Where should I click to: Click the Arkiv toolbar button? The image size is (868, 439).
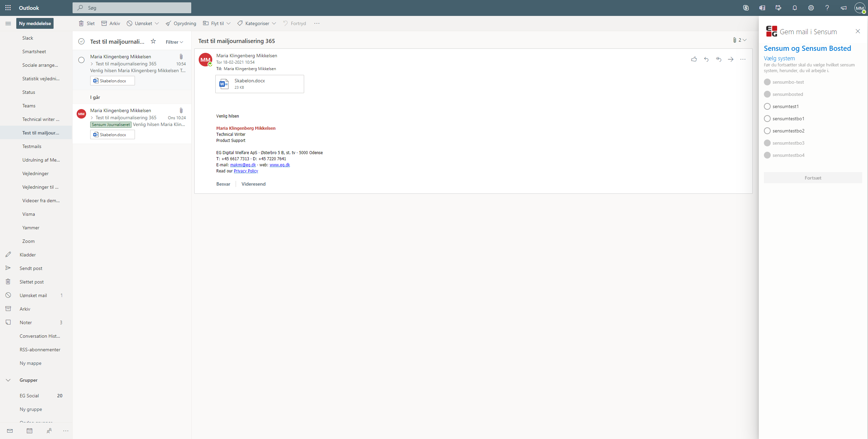pos(111,23)
